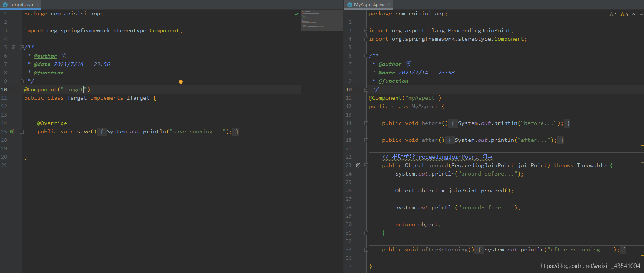
Task: Click the ProceedingJoinPoint import statement
Action: (441, 30)
